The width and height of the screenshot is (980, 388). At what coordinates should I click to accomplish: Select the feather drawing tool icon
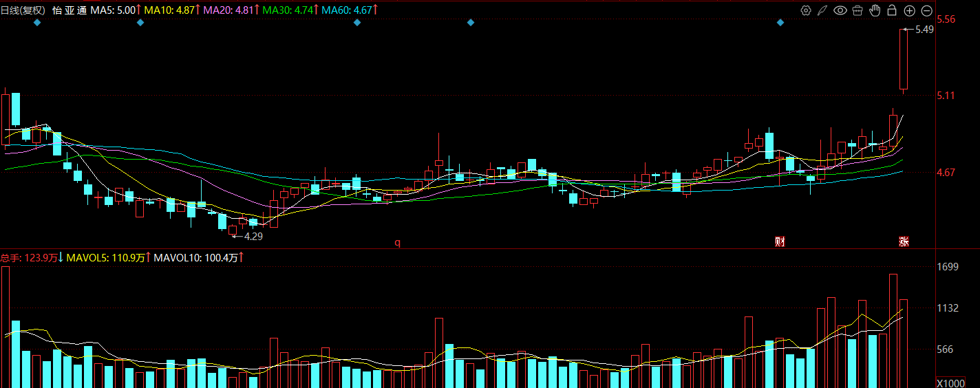tap(822, 10)
